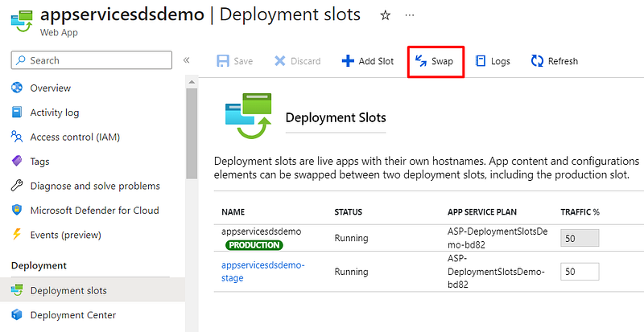Click the Add Slot plus icon

click(x=348, y=60)
